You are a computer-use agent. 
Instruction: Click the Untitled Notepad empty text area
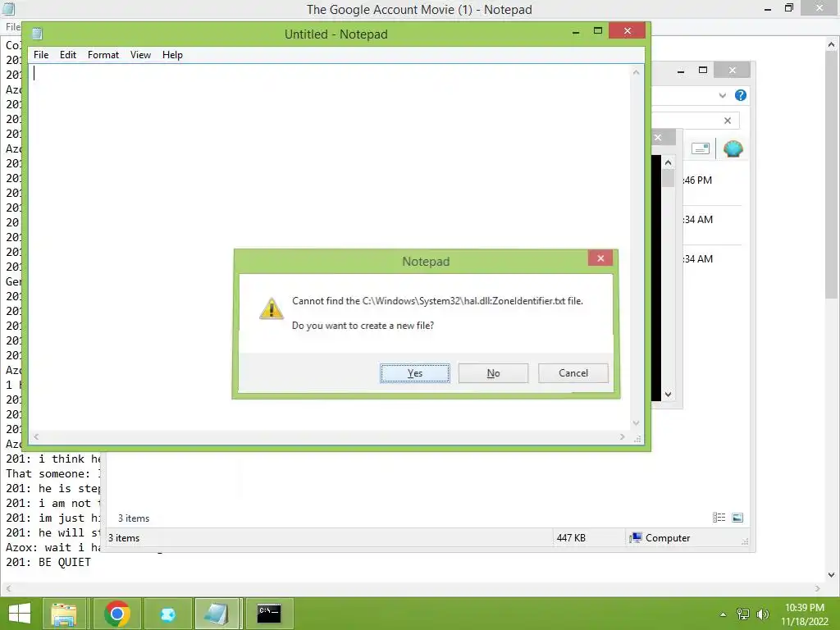(330, 248)
